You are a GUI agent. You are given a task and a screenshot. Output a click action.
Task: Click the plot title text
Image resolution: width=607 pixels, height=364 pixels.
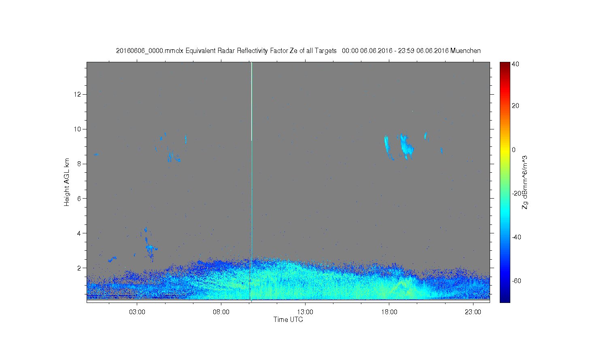click(298, 51)
